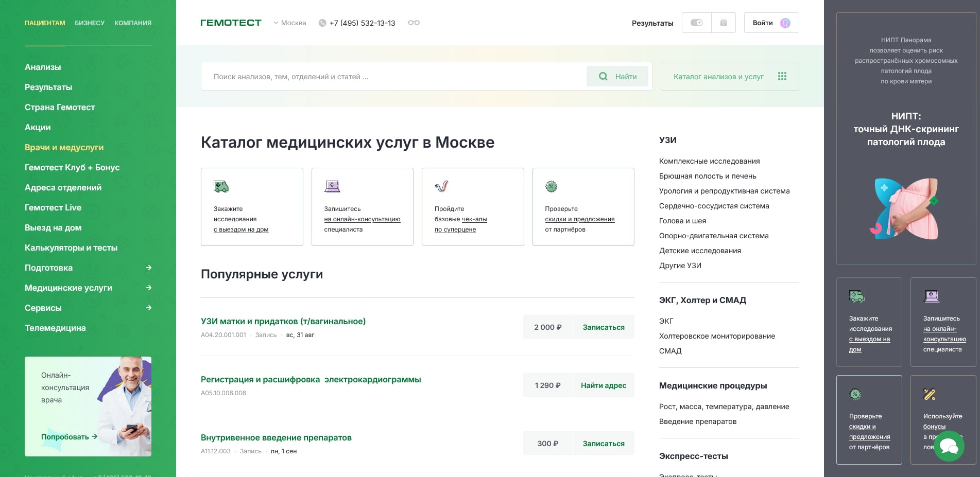
Task: Expand the Сервисы submenu arrow
Action: [149, 308]
